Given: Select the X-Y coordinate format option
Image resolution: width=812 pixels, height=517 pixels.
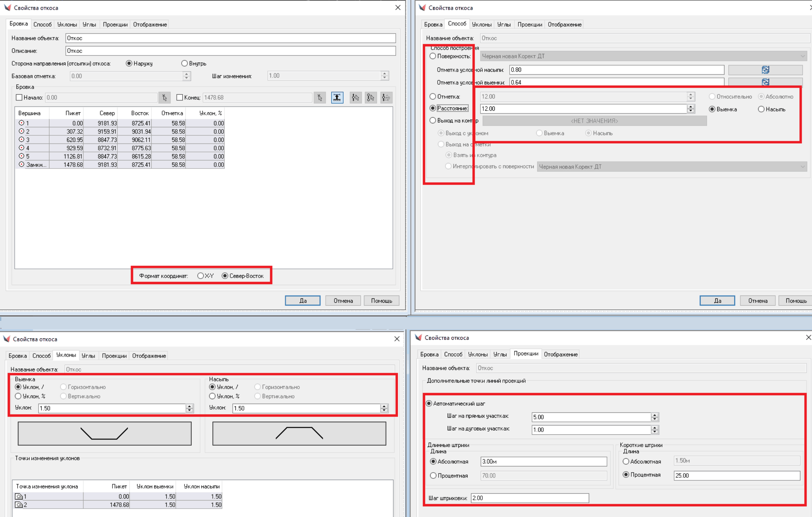Looking at the screenshot, I should click(x=200, y=276).
